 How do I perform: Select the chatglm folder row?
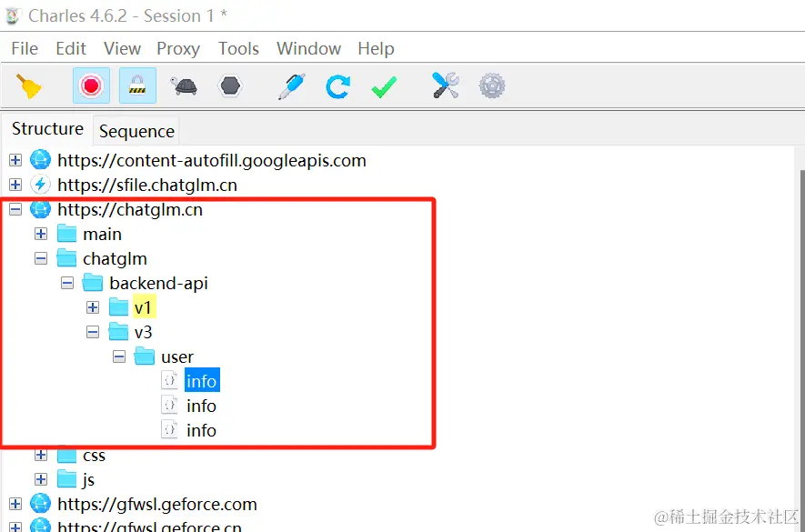(x=115, y=259)
